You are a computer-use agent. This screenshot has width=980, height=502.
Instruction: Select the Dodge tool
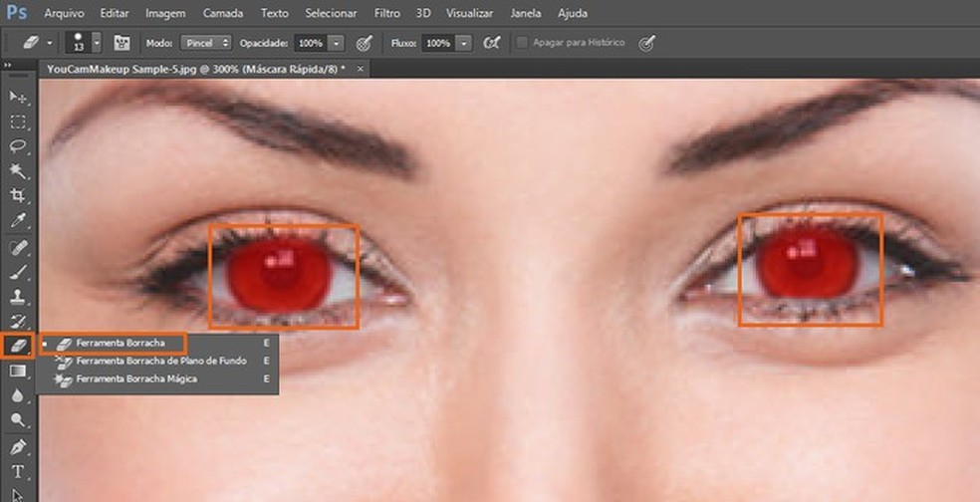(18, 420)
